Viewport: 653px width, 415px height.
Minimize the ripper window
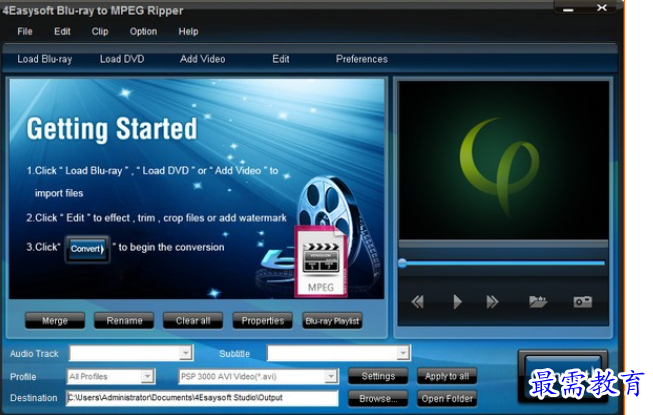pos(568,9)
